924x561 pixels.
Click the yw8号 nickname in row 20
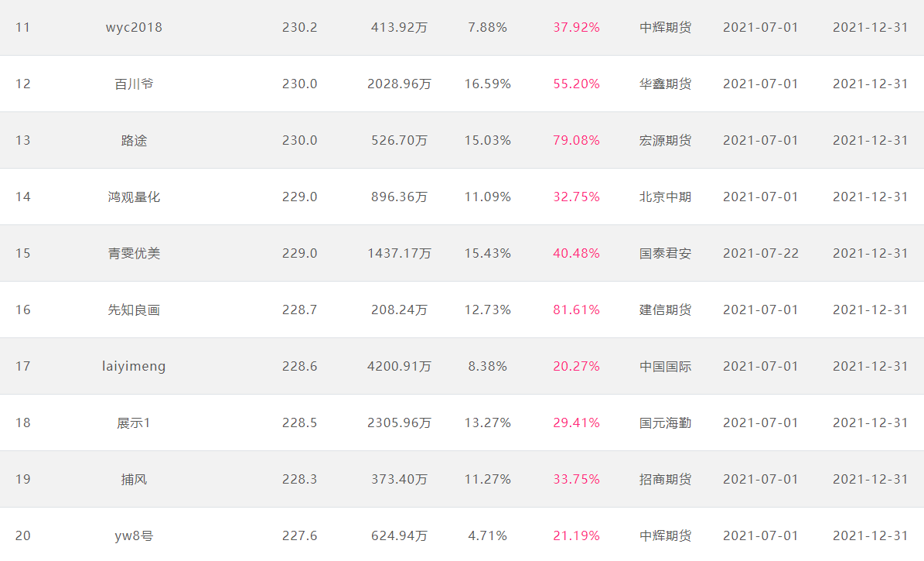[134, 535]
